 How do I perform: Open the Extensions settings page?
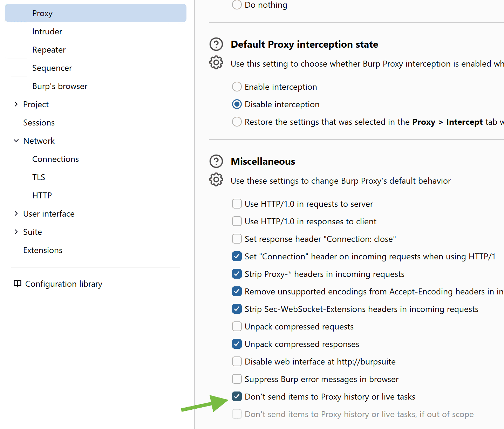(43, 250)
